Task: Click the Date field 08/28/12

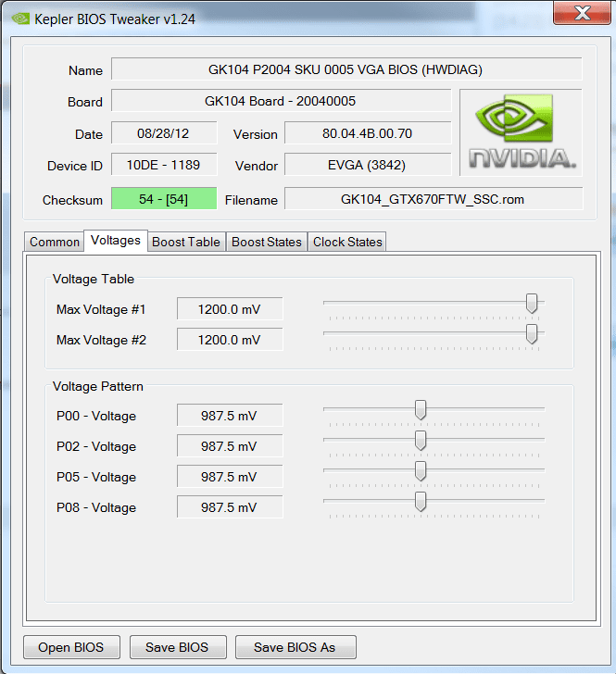Action: [x=164, y=132]
